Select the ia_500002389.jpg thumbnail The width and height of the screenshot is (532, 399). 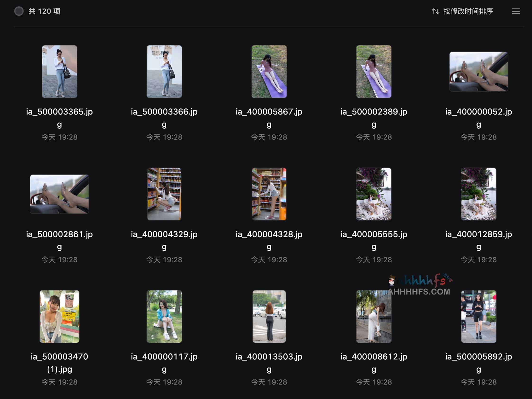374,72
